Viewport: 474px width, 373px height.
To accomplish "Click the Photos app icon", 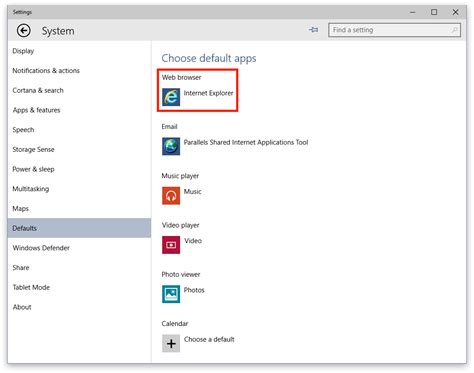I will [x=171, y=294].
